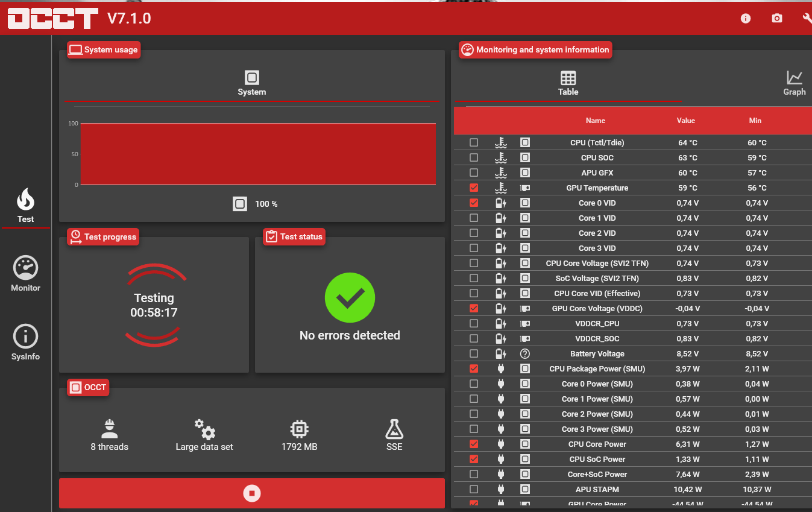Stop the running test
Image resolution: width=812 pixels, height=512 pixels.
[x=252, y=493]
